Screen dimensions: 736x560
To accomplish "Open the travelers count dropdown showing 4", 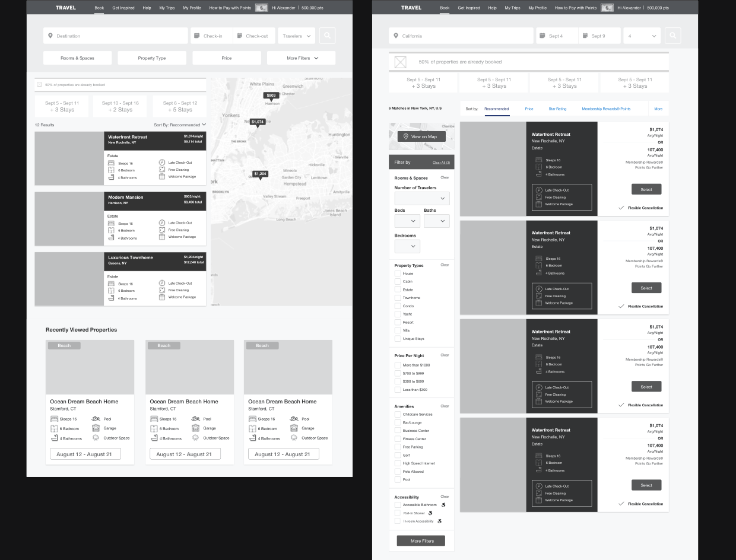I will point(642,36).
